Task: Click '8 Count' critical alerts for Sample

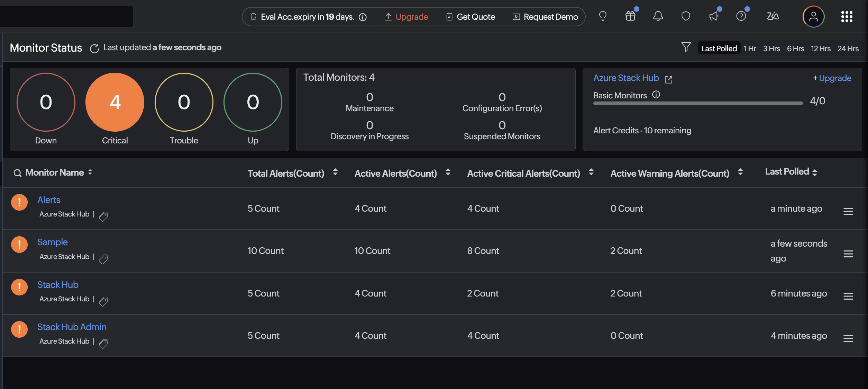Action: coord(483,251)
